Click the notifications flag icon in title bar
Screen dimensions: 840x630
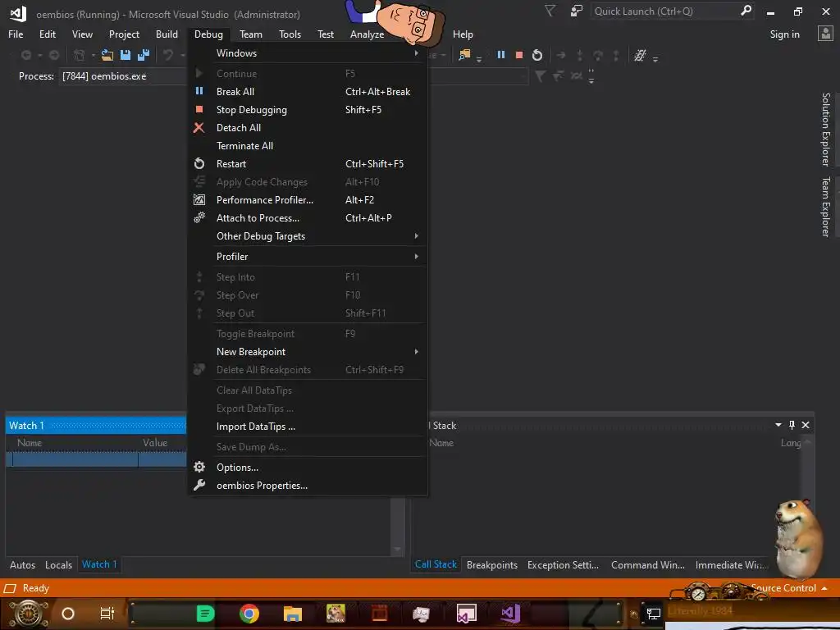click(550, 11)
